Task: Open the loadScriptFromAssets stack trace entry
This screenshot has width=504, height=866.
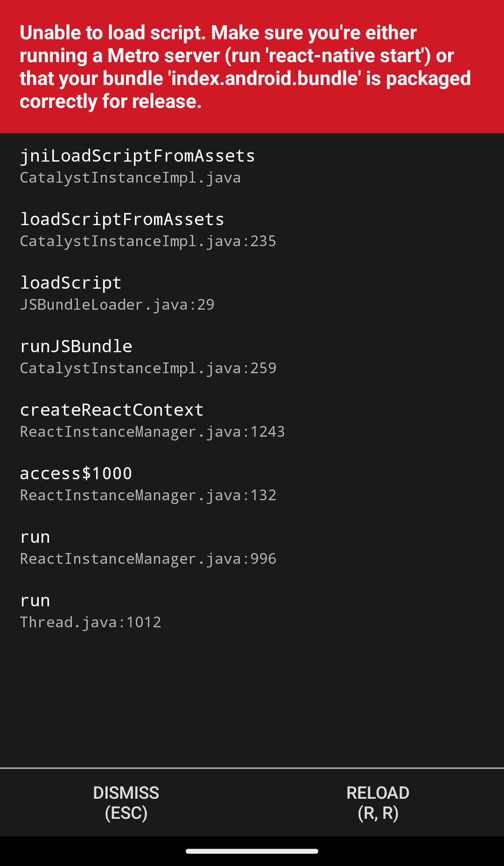Action: pos(122,219)
